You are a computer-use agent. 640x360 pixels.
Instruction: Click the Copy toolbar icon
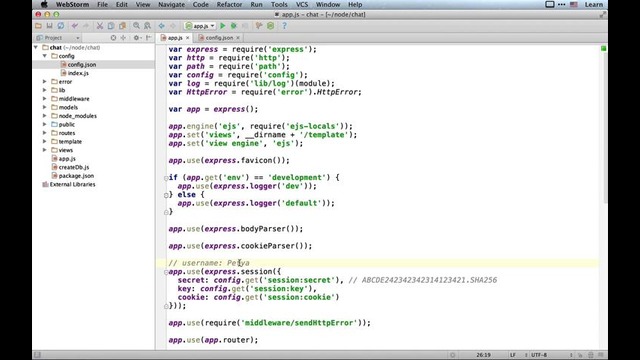point(111,26)
